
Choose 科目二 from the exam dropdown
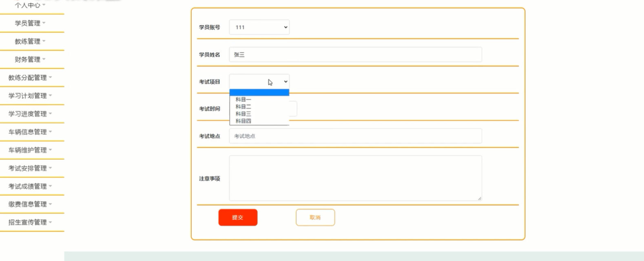[259, 107]
